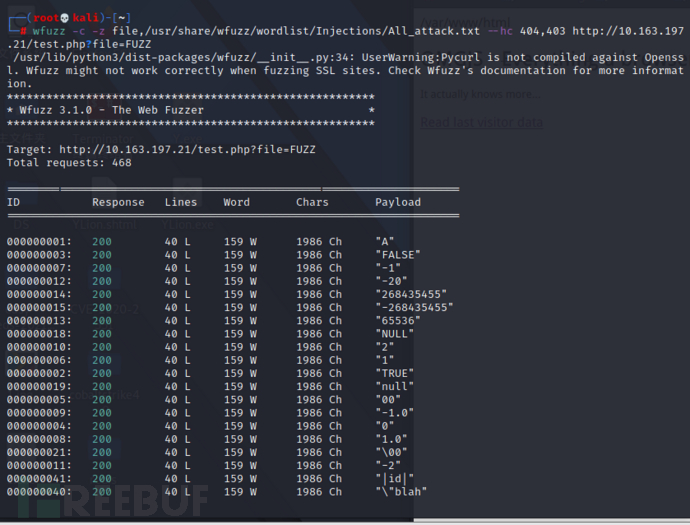Click request ID 000000014
This screenshot has height=525, width=690.
39,294
